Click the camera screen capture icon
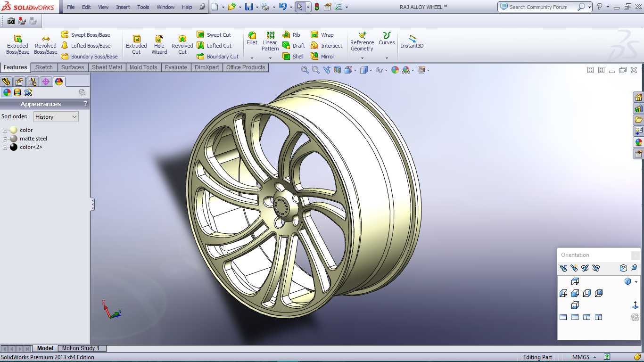The image size is (644, 362). [x=11, y=21]
